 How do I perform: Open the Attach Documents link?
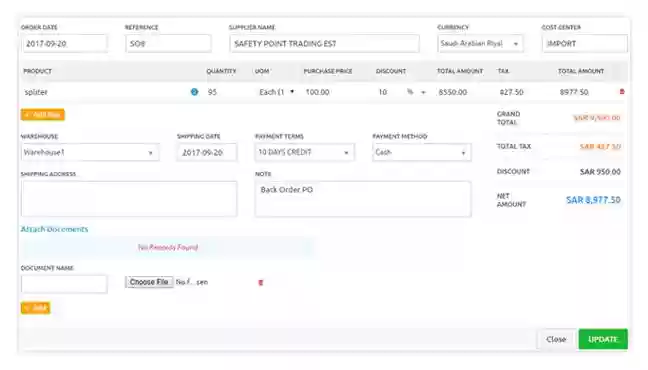coord(55,229)
